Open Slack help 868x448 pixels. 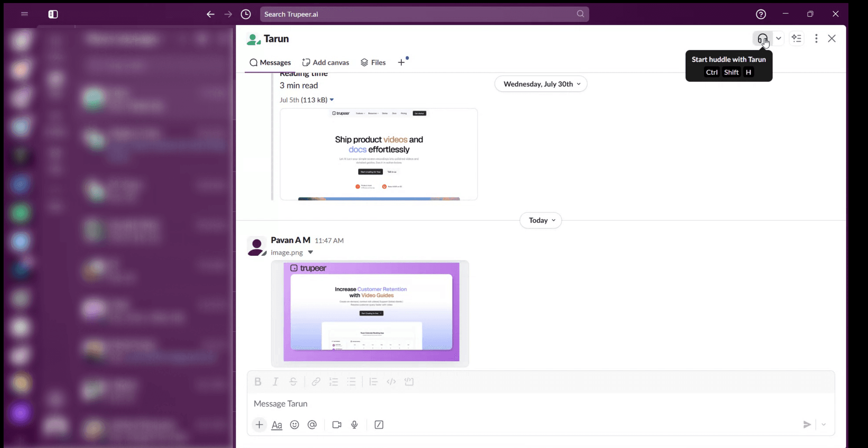tap(761, 14)
